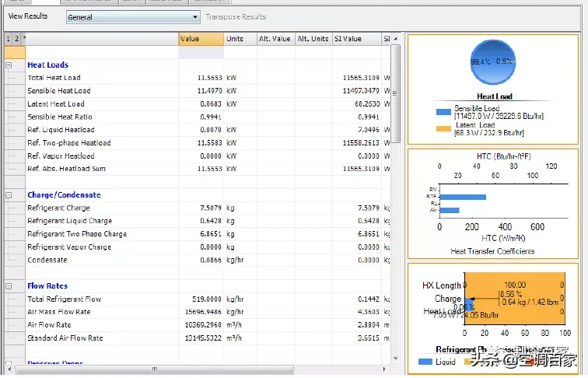Image resolution: width=588 pixels, height=378 pixels.
Task: Click the Heat Transfer Coefficients chart title
Action: pos(492,252)
